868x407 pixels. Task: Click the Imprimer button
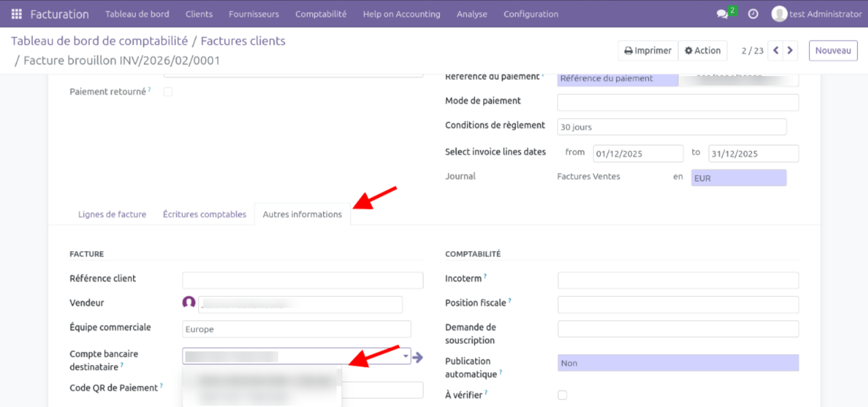[647, 50]
